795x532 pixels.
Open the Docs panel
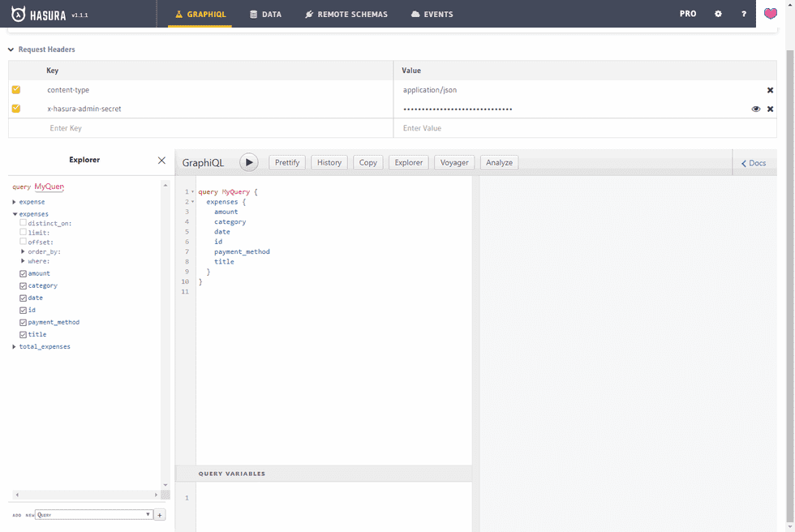point(754,163)
